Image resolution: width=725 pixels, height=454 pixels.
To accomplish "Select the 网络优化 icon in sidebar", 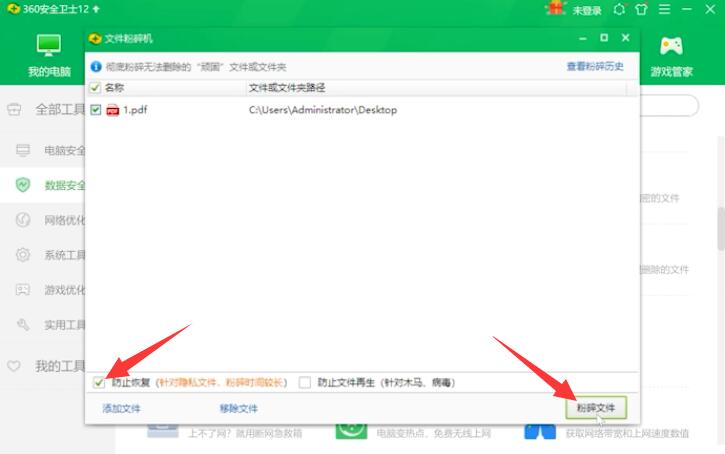I will 23,220.
